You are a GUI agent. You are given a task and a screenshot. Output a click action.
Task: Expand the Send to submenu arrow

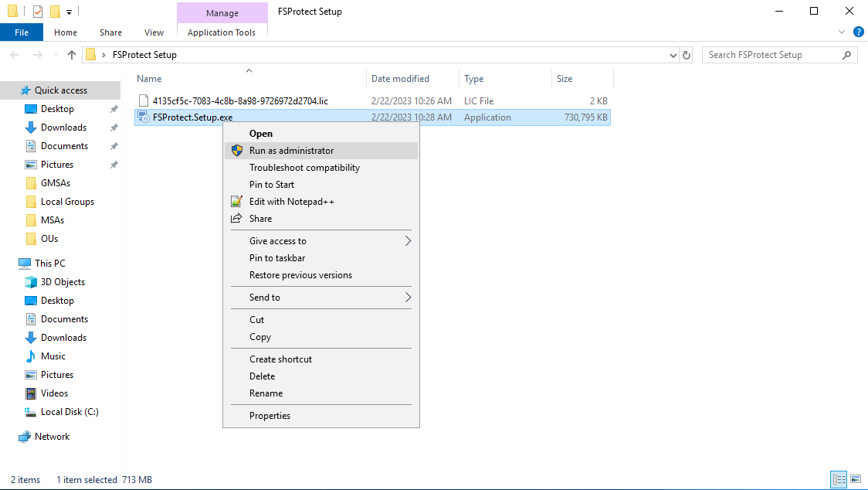(408, 298)
